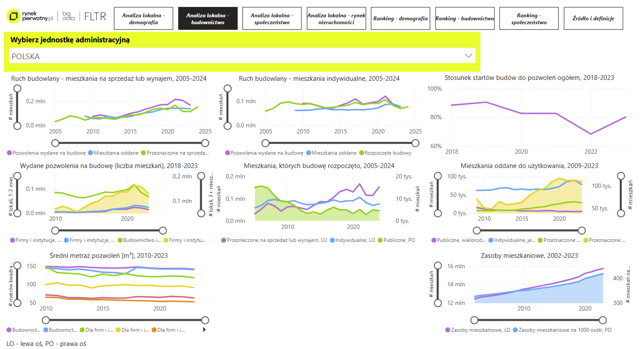
Task: Click right handle of Zasoby mieszkaniowe year slider
Action: (x=603, y=320)
